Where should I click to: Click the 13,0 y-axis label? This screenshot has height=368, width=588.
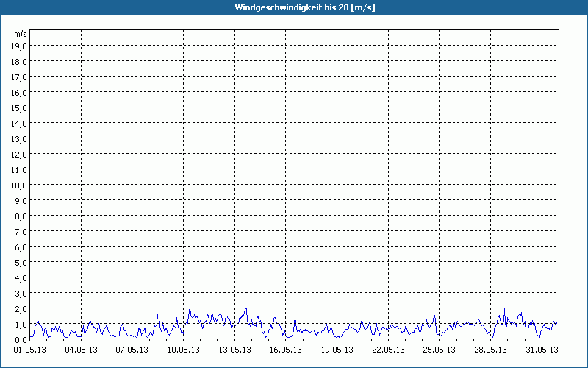tap(19, 139)
